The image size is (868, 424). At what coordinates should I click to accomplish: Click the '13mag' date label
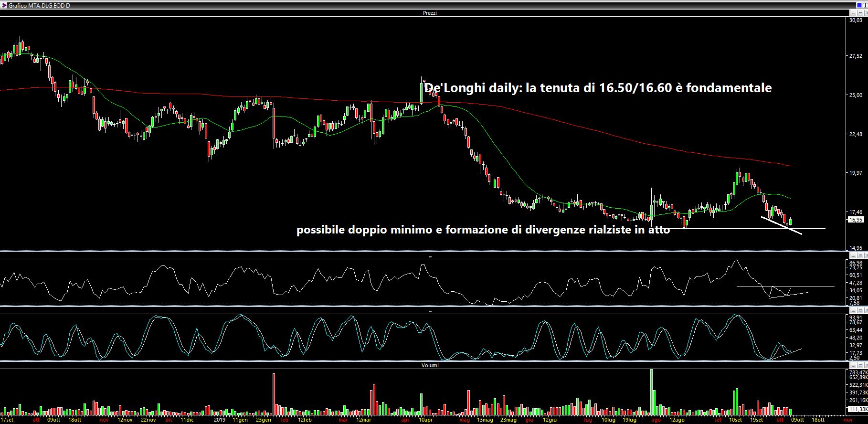point(485,420)
